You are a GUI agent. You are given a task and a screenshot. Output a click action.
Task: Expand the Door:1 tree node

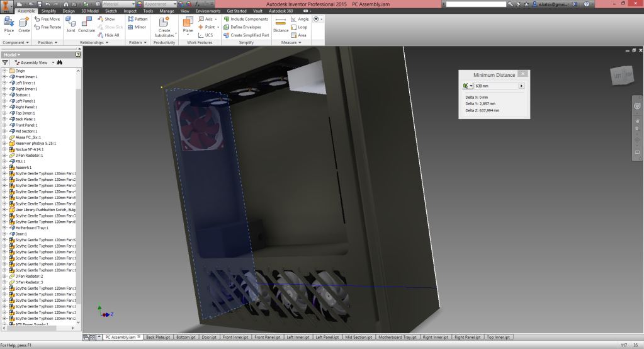point(4,234)
